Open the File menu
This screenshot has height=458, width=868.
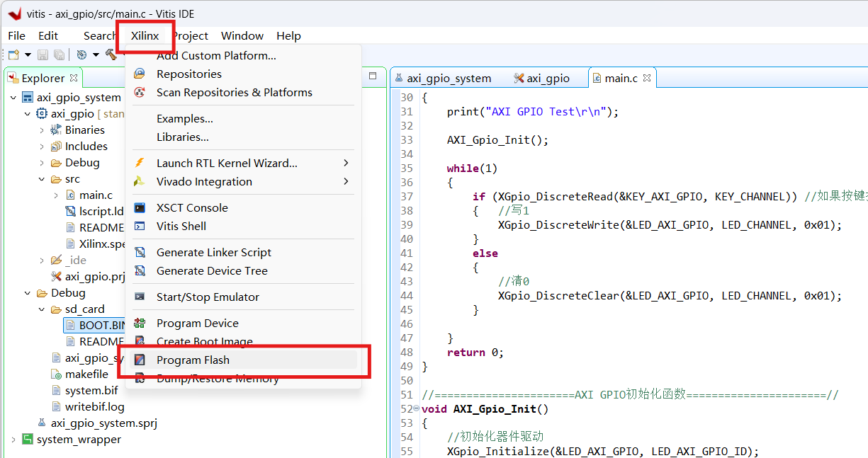(16, 35)
